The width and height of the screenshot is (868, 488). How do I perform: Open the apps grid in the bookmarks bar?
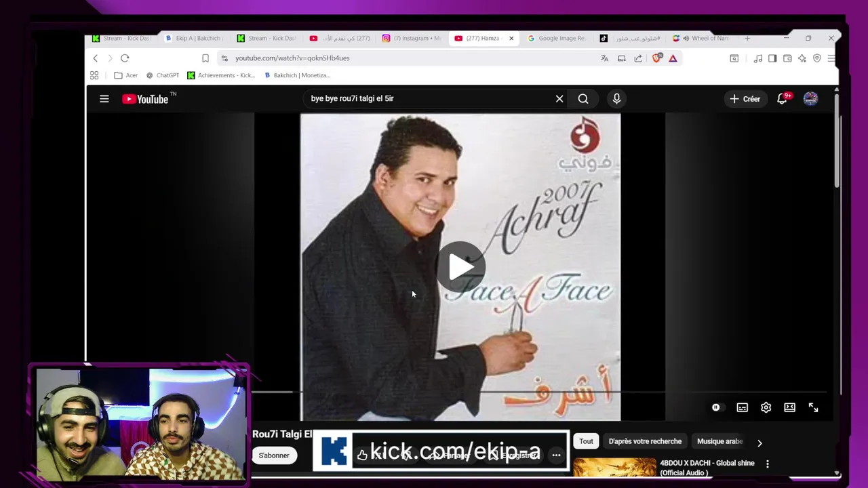tap(94, 75)
